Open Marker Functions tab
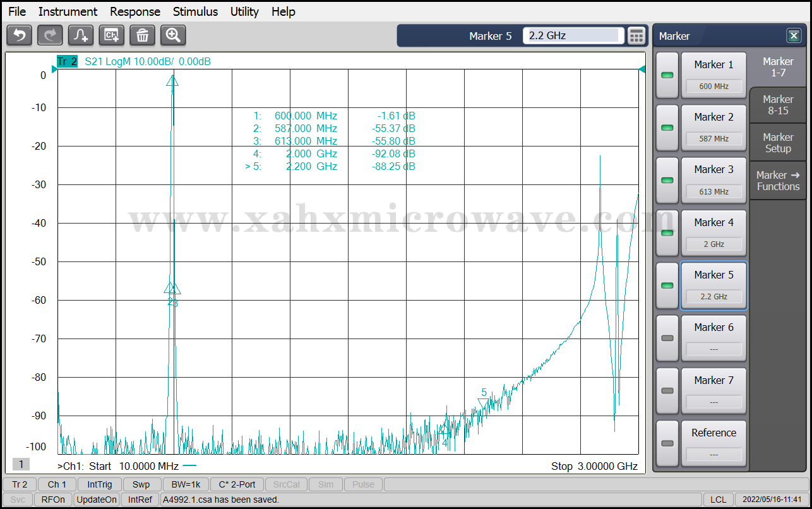812x509 pixels. pos(778,181)
